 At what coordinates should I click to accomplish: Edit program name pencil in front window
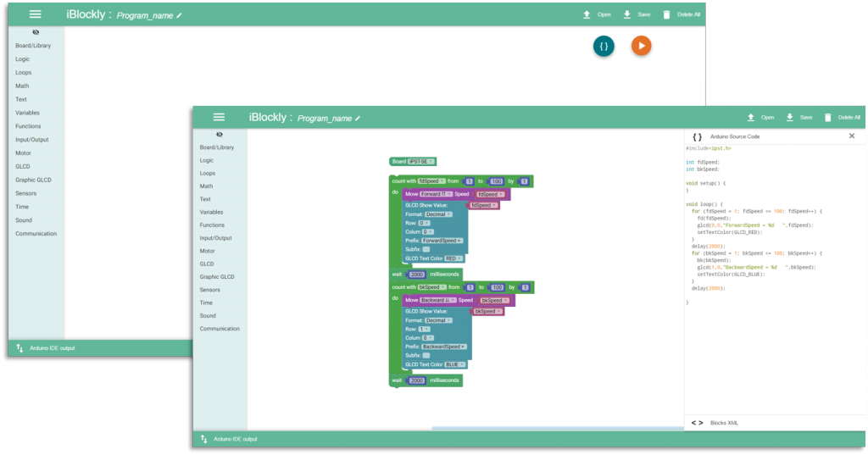point(358,118)
